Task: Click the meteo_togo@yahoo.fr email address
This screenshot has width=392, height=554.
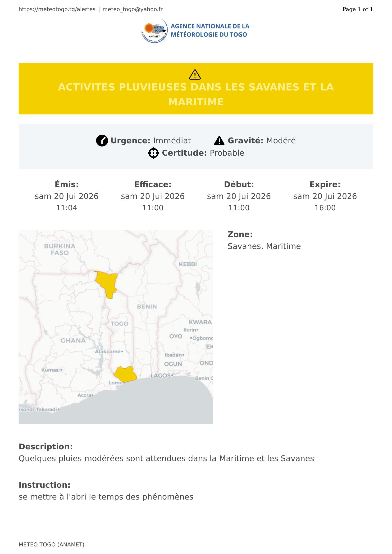Action: (x=132, y=9)
